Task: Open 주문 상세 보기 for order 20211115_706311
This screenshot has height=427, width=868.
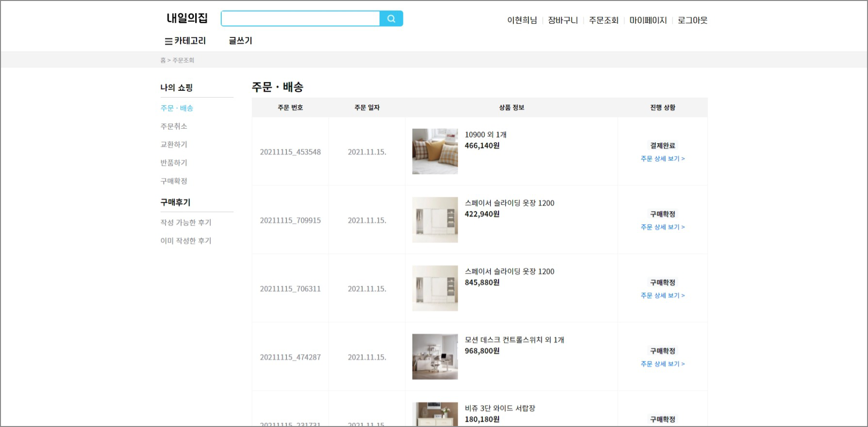Action: tap(663, 296)
